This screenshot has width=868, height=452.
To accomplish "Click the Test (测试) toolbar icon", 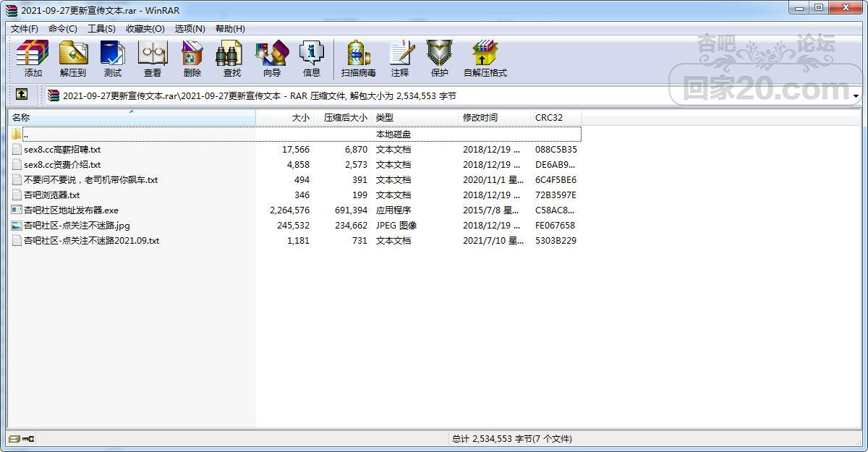I will 113,53.
